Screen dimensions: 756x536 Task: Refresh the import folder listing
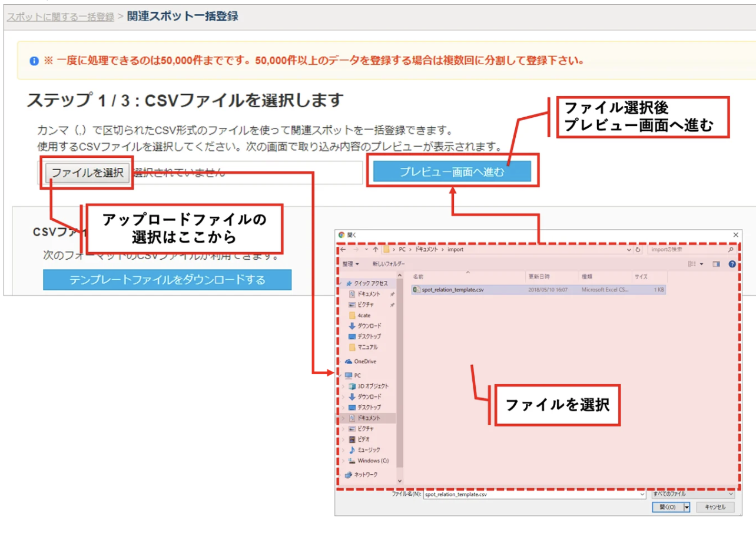pyautogui.click(x=638, y=250)
